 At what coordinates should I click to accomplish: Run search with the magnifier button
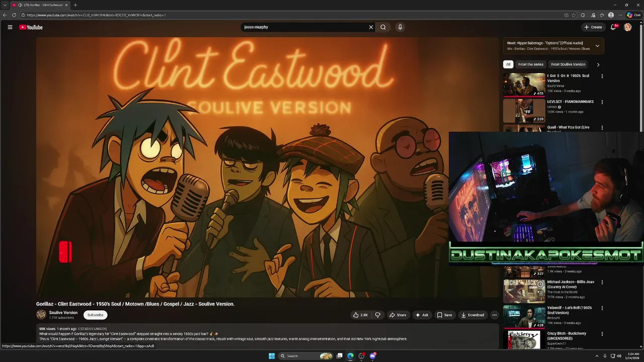click(x=383, y=27)
